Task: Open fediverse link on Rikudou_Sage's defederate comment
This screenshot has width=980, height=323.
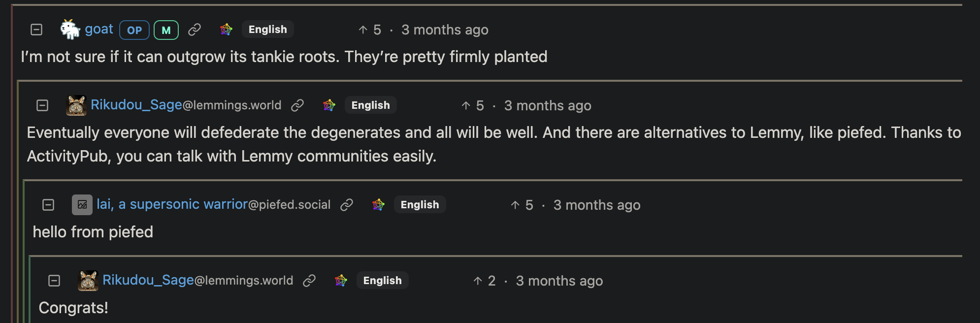Action: tap(329, 105)
